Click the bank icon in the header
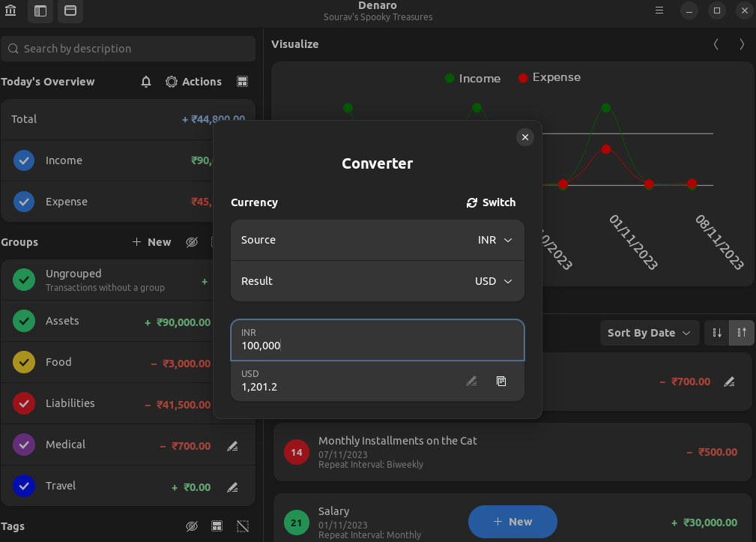Image resolution: width=756 pixels, height=542 pixels. (10, 11)
